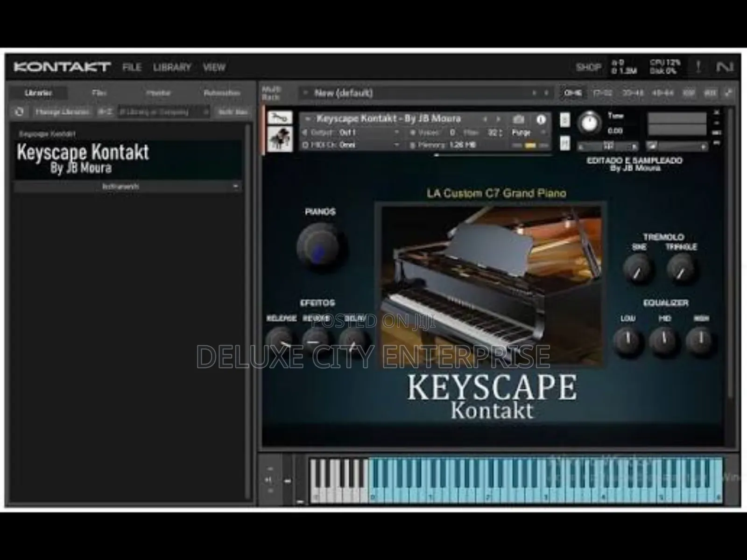Click the refresh libraries icon
The image size is (747, 560).
point(20,112)
